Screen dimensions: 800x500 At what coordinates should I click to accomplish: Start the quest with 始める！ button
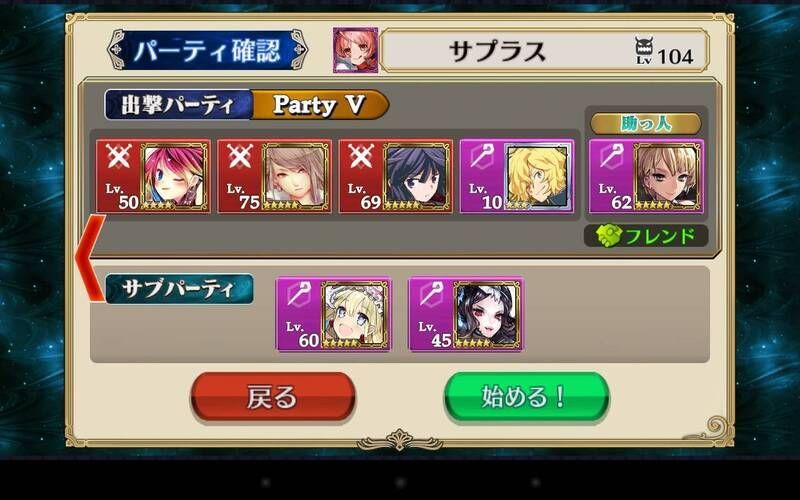[x=527, y=397]
